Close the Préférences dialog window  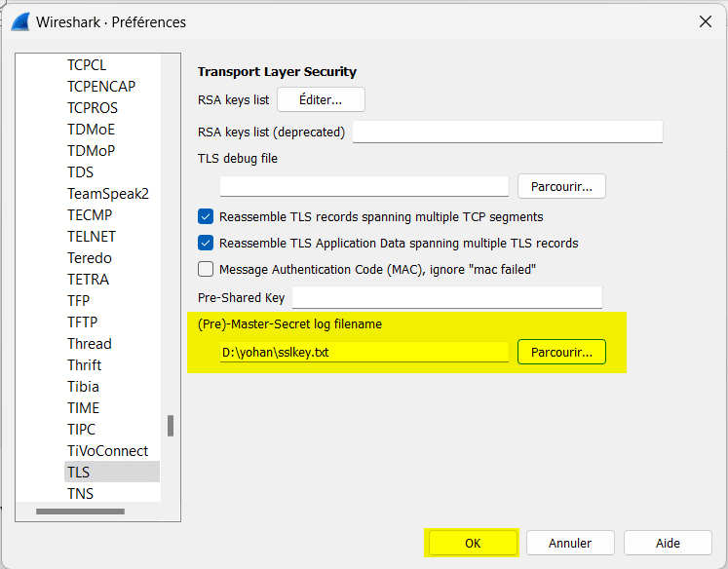point(705,21)
